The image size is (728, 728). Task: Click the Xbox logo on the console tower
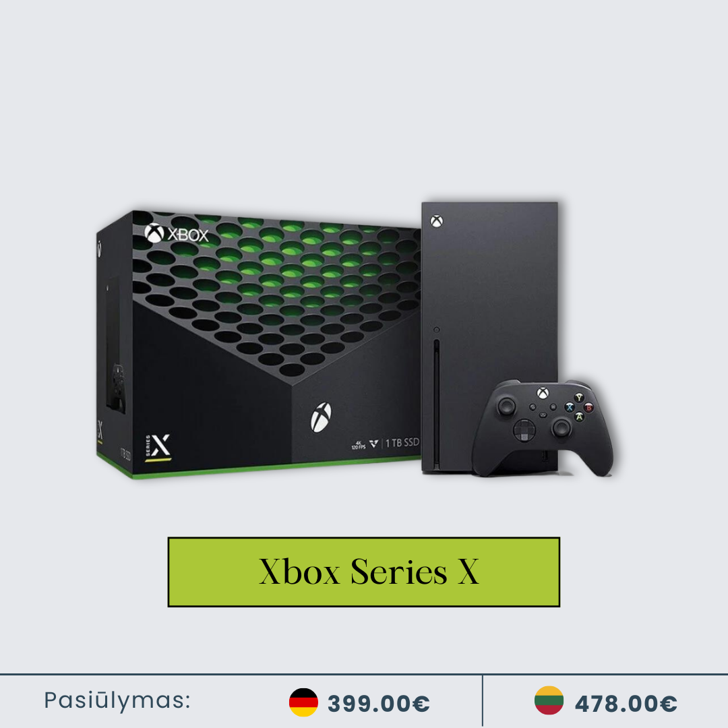coord(436,221)
